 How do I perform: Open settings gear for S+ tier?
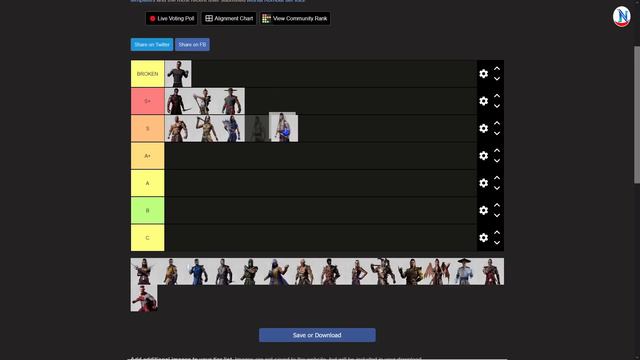pyautogui.click(x=483, y=101)
